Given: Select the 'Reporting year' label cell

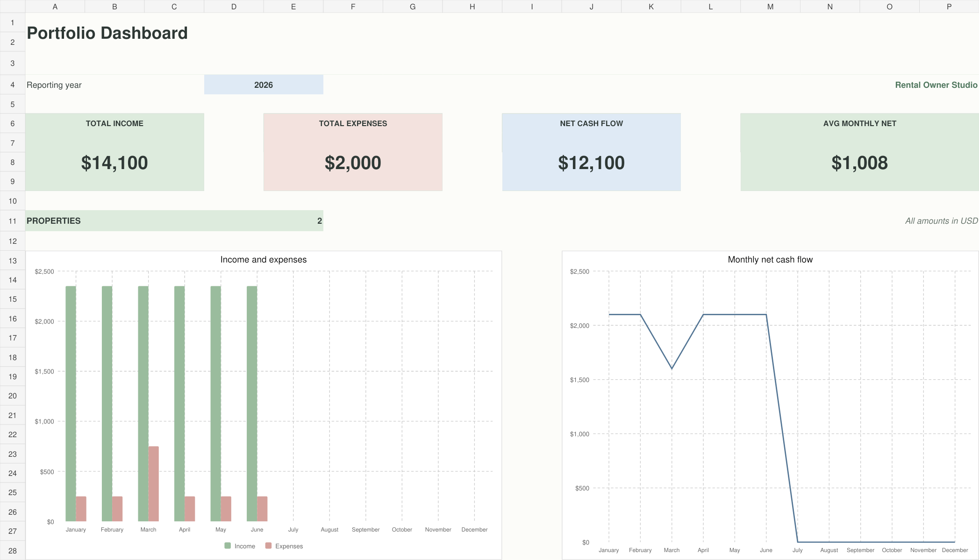Looking at the screenshot, I should 54,85.
